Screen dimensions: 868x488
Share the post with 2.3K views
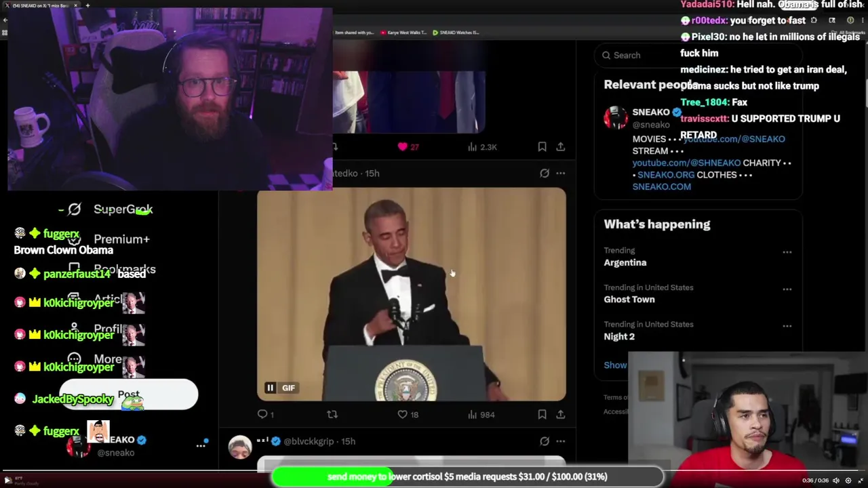click(560, 146)
